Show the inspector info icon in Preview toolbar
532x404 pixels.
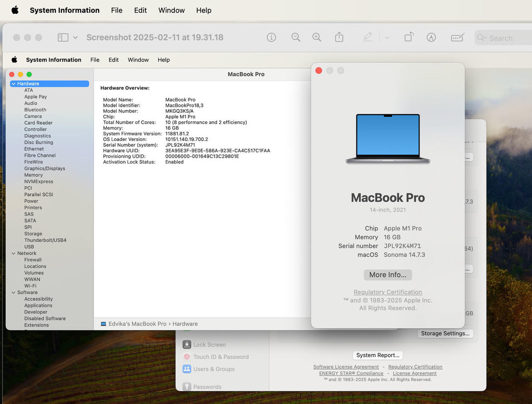coord(271,37)
